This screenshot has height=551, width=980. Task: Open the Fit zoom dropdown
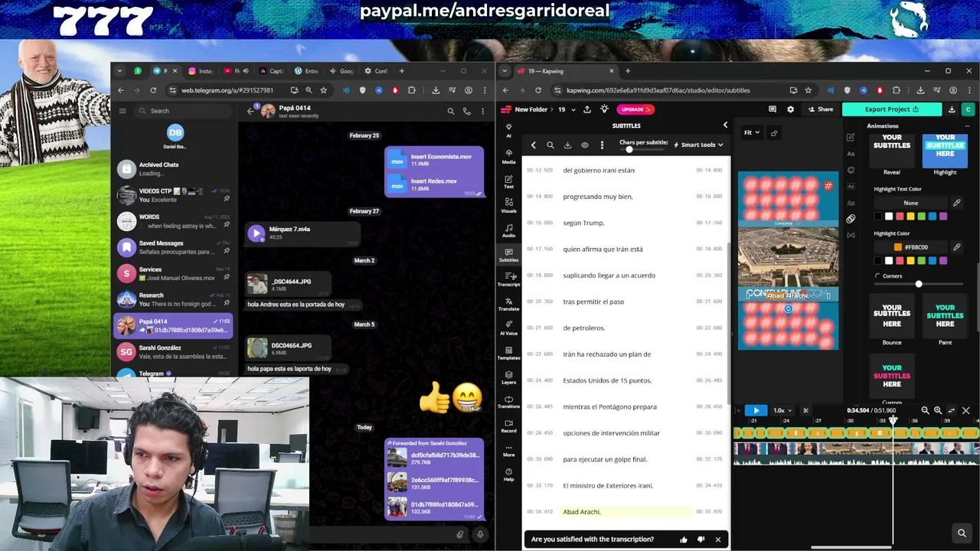pyautogui.click(x=752, y=132)
